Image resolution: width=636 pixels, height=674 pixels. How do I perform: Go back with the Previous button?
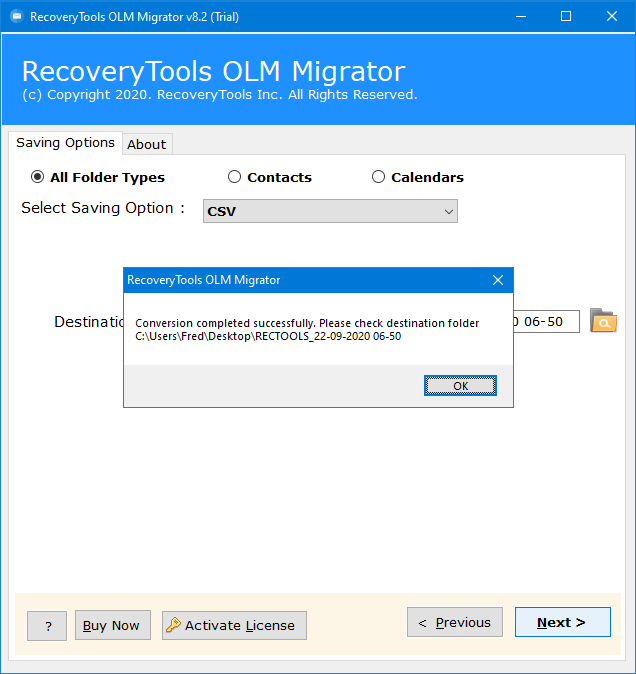(x=455, y=622)
